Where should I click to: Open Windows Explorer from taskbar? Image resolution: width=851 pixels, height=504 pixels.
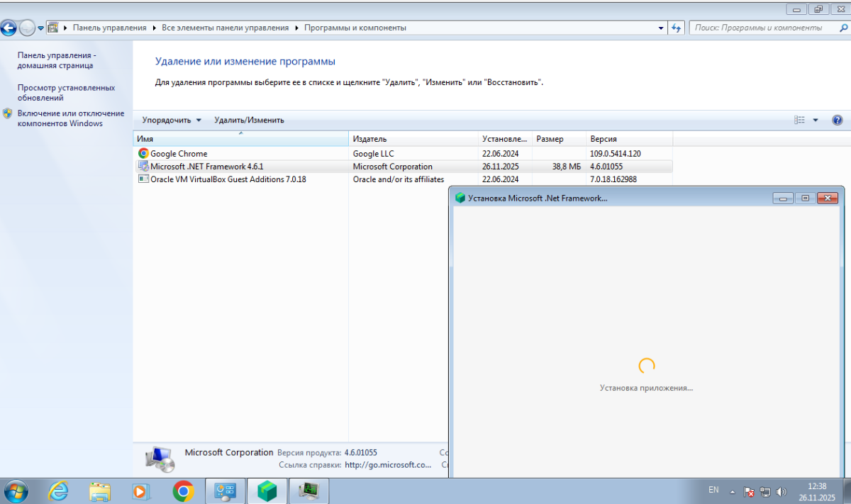point(100,491)
